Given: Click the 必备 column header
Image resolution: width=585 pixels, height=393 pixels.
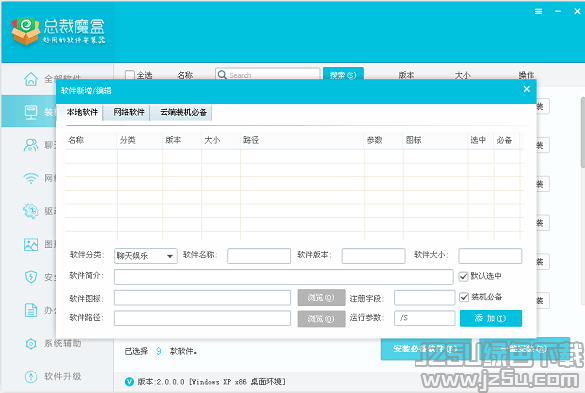Looking at the screenshot, I should pos(506,140).
